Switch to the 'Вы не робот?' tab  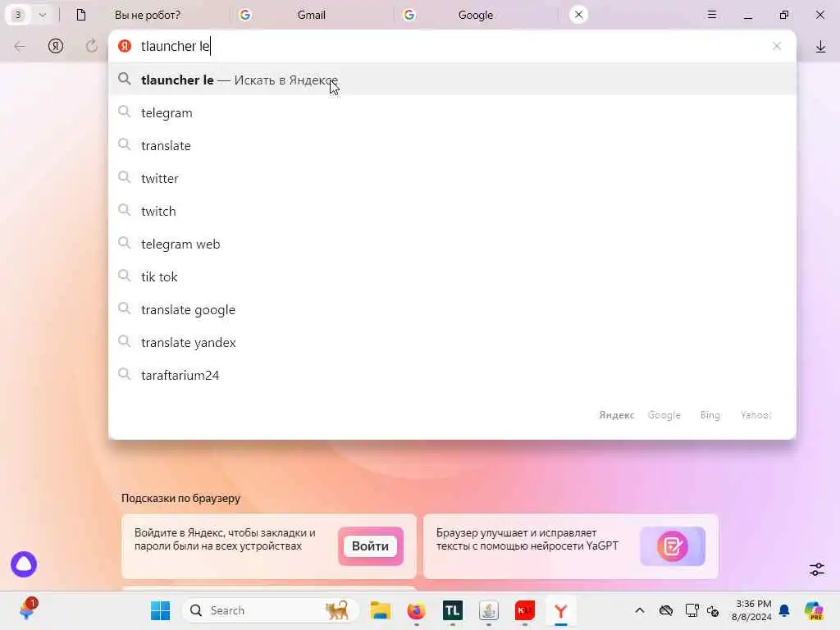(148, 15)
